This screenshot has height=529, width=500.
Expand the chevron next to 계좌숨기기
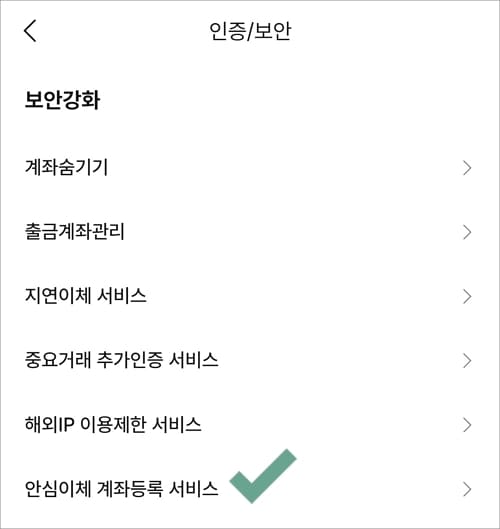point(467,168)
